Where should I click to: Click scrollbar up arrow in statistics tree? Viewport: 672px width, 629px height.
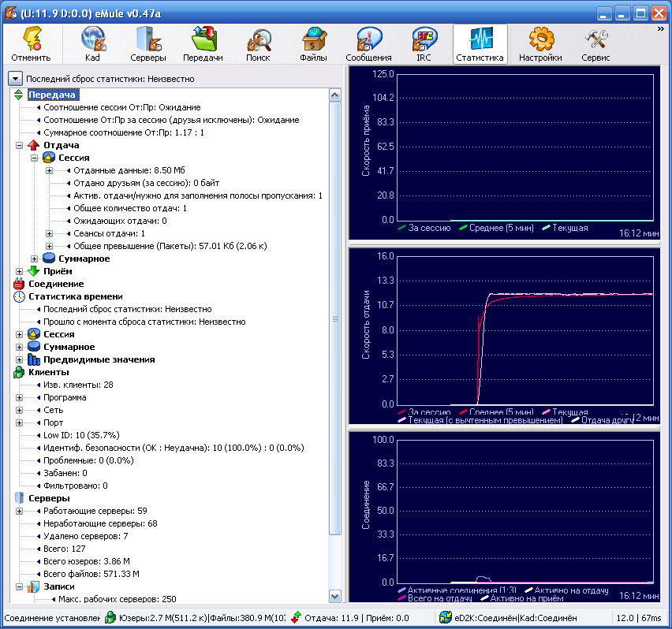[x=335, y=95]
